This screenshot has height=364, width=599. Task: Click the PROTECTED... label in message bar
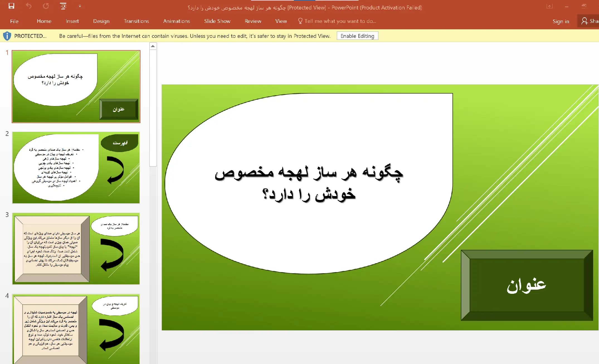click(x=30, y=36)
